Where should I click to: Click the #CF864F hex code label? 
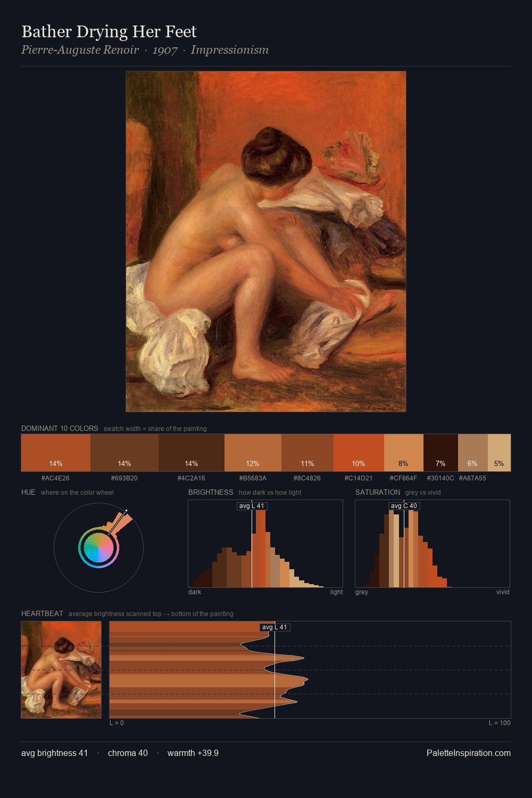pos(403,478)
